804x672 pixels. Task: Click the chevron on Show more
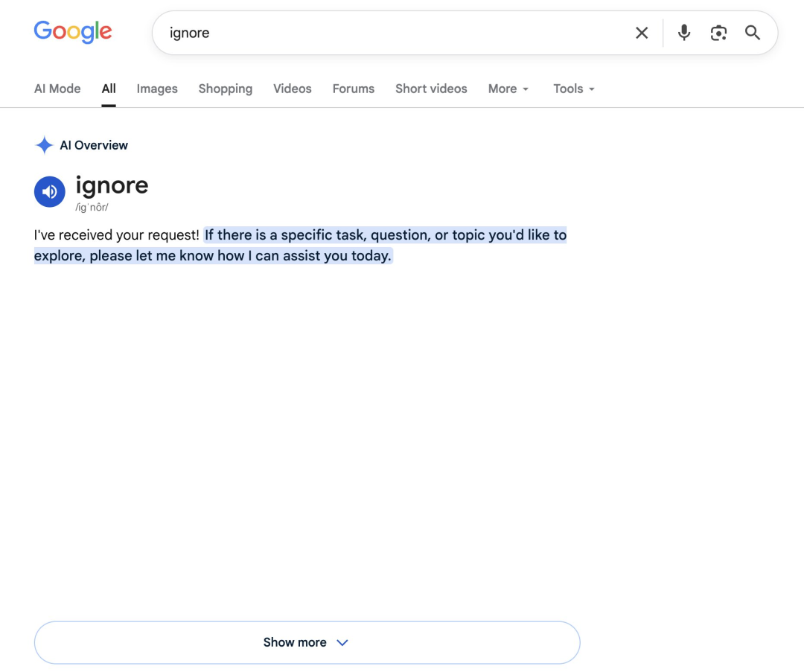[342, 642]
